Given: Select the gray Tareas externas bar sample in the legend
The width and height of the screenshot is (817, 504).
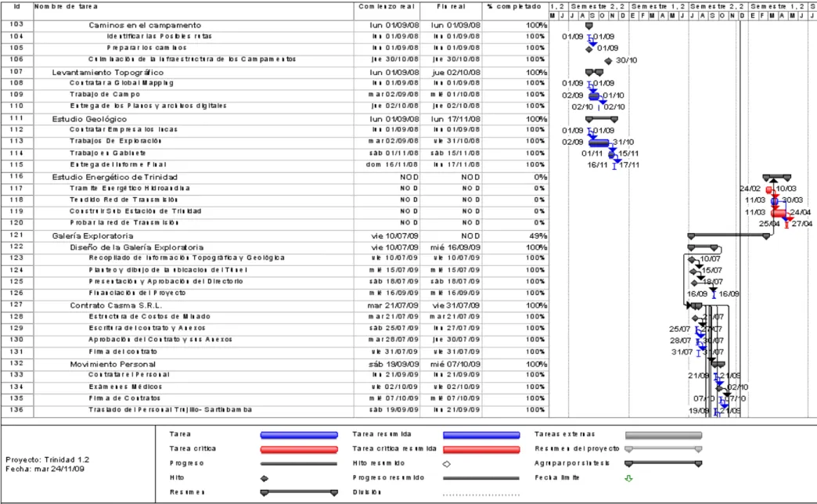Looking at the screenshot, I should click(664, 434).
